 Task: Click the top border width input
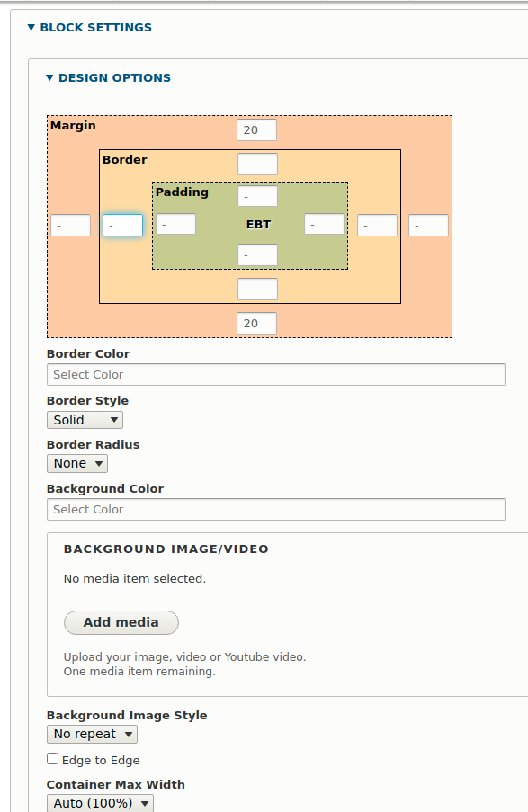point(257,165)
